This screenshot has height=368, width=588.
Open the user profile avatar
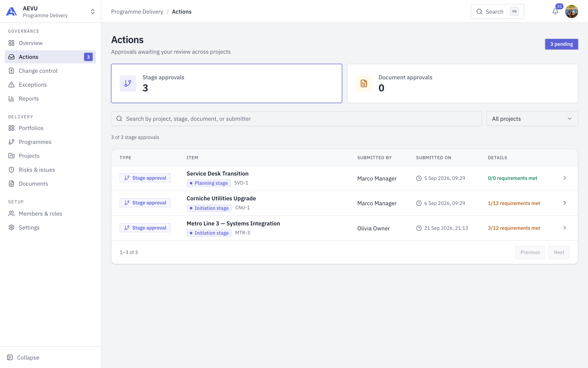point(571,11)
